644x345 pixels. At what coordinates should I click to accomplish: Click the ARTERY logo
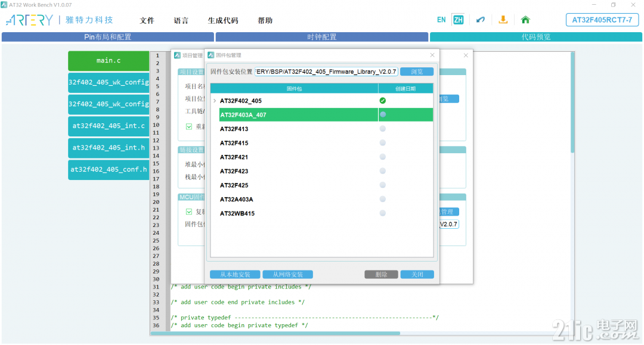(30, 20)
